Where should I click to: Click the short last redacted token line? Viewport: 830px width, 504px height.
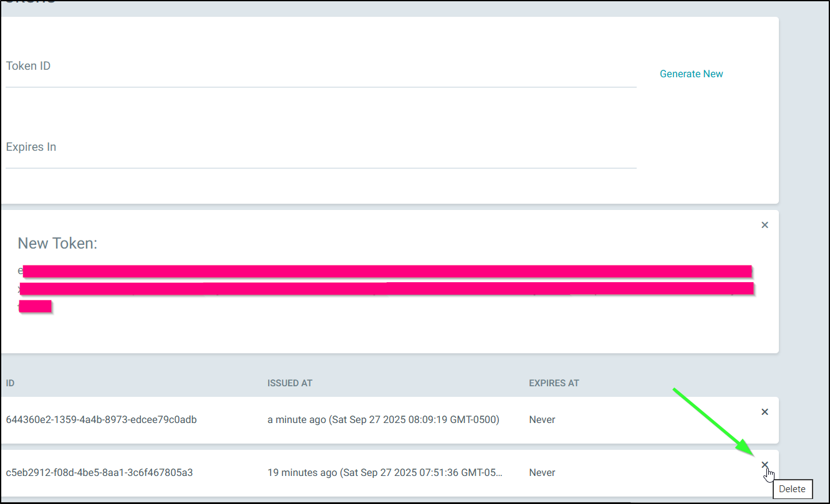click(36, 306)
